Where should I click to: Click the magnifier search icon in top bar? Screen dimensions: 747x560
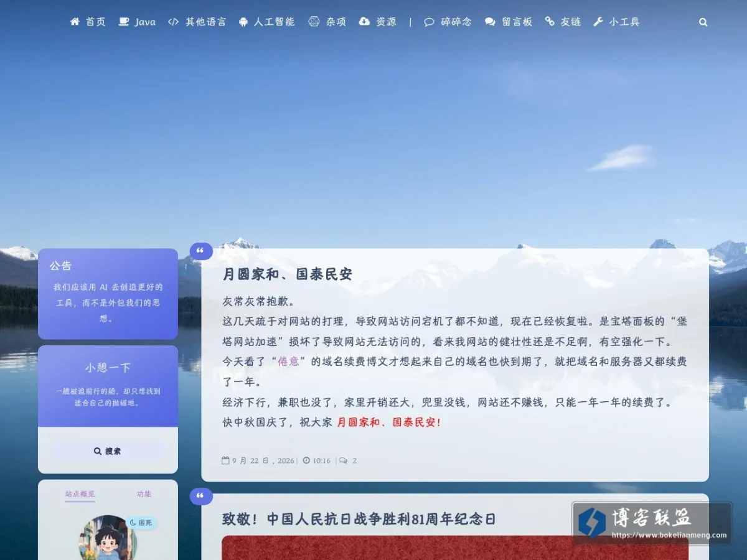[703, 22]
